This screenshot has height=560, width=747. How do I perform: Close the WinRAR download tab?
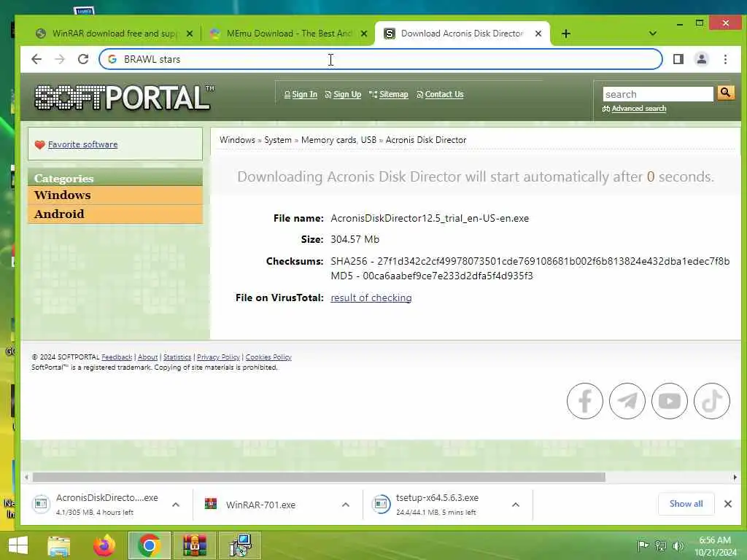pos(190,34)
